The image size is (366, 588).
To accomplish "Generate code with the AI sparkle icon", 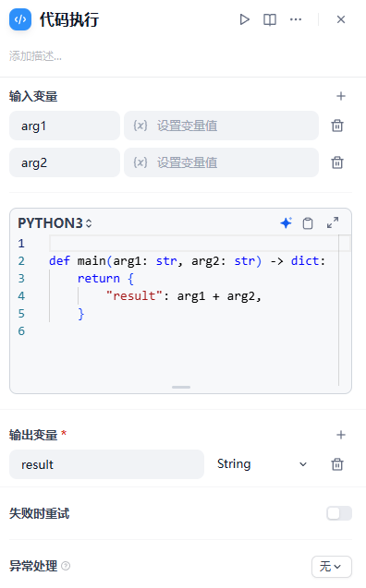I will (x=286, y=223).
